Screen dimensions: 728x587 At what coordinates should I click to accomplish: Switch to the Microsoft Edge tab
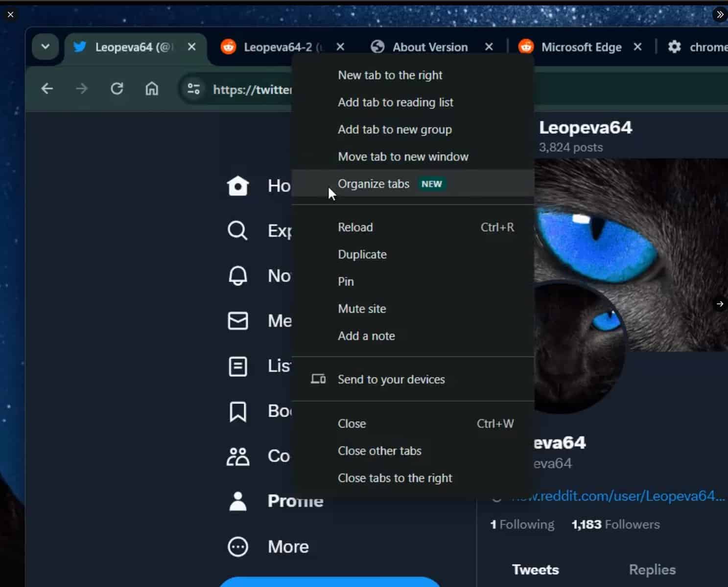pos(581,47)
